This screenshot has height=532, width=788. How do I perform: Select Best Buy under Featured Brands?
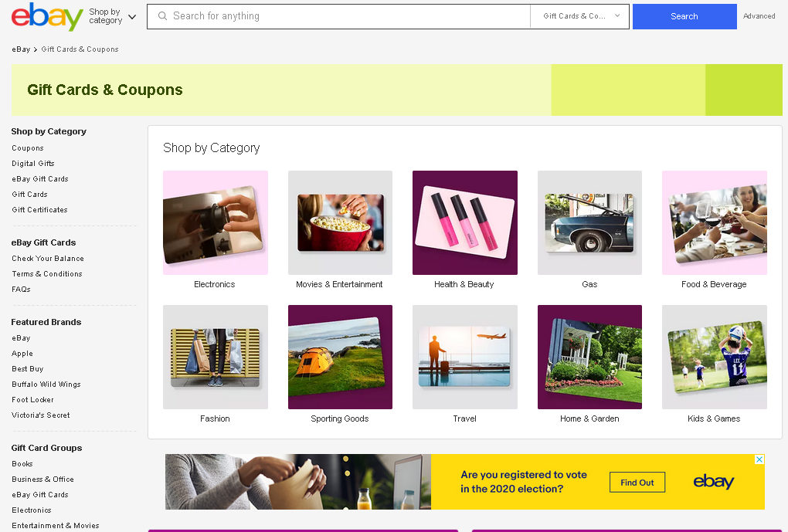pos(28,369)
